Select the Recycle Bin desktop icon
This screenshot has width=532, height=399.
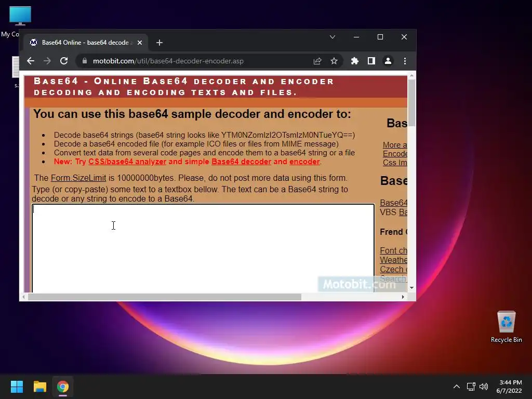click(506, 327)
